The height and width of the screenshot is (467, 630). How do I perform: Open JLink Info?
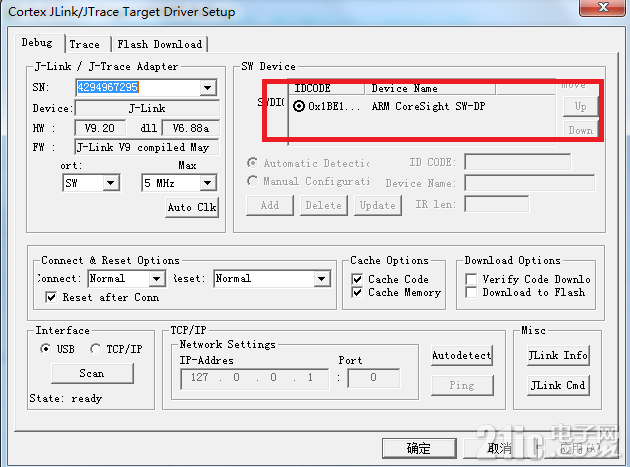[x=558, y=355]
